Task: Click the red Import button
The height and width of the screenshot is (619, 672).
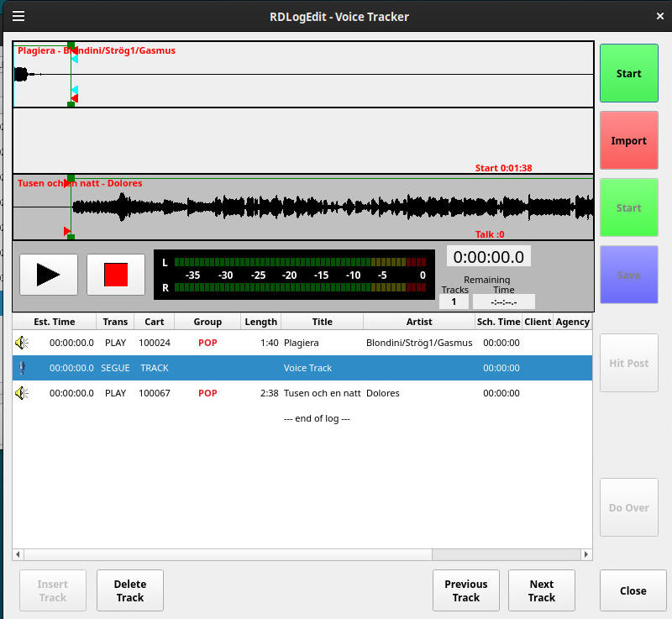Action: coord(628,140)
